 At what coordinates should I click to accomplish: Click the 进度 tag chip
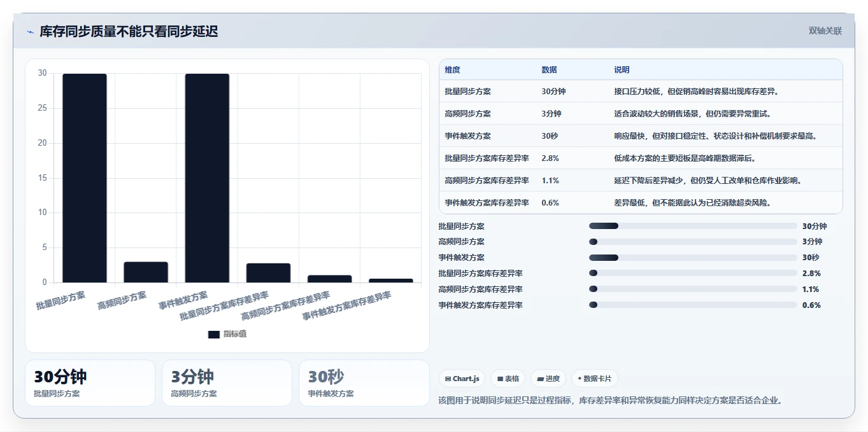point(548,379)
